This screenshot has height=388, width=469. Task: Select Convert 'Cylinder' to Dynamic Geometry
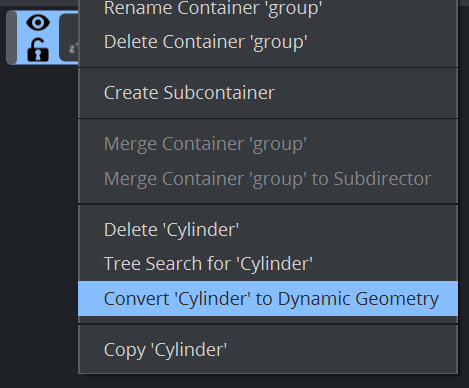[x=268, y=298]
